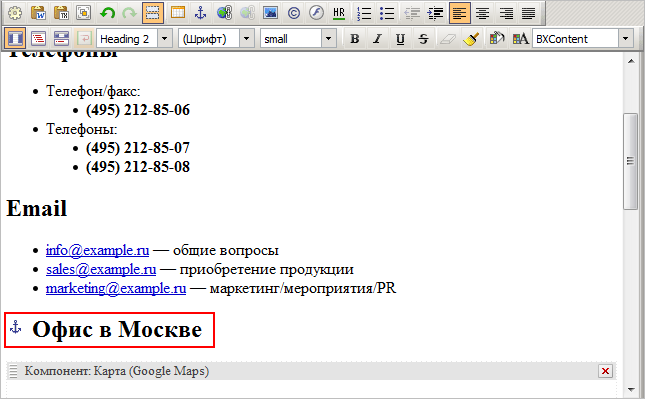Switch to split editing mode
The width and height of the screenshot is (645, 399).
61,39
